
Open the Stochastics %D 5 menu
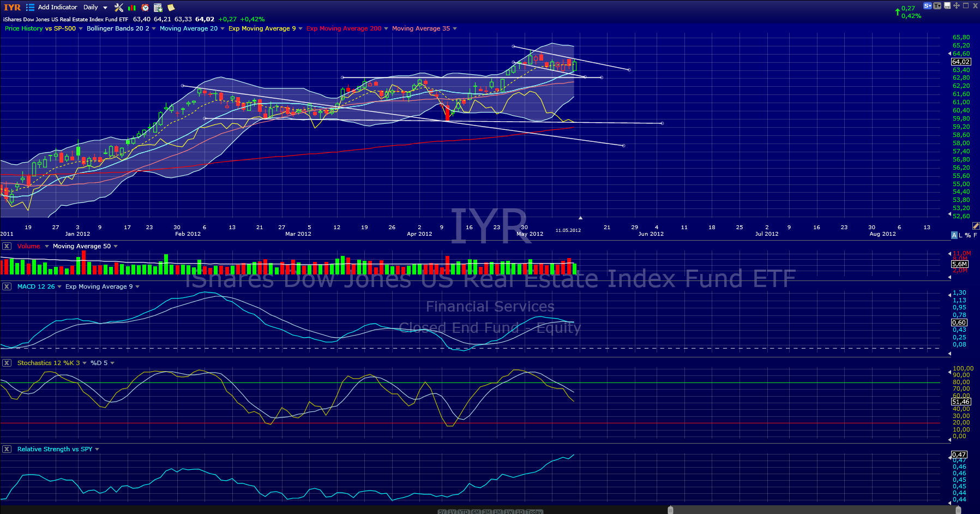112,363
